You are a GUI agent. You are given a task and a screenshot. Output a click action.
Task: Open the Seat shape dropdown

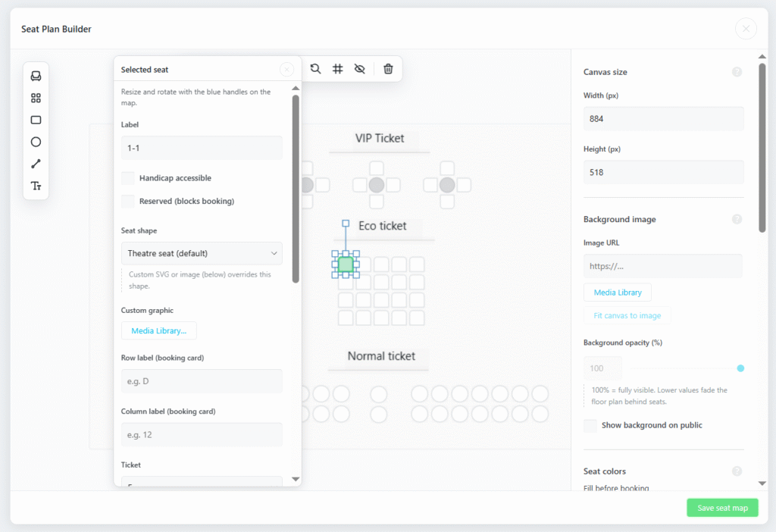[202, 253]
